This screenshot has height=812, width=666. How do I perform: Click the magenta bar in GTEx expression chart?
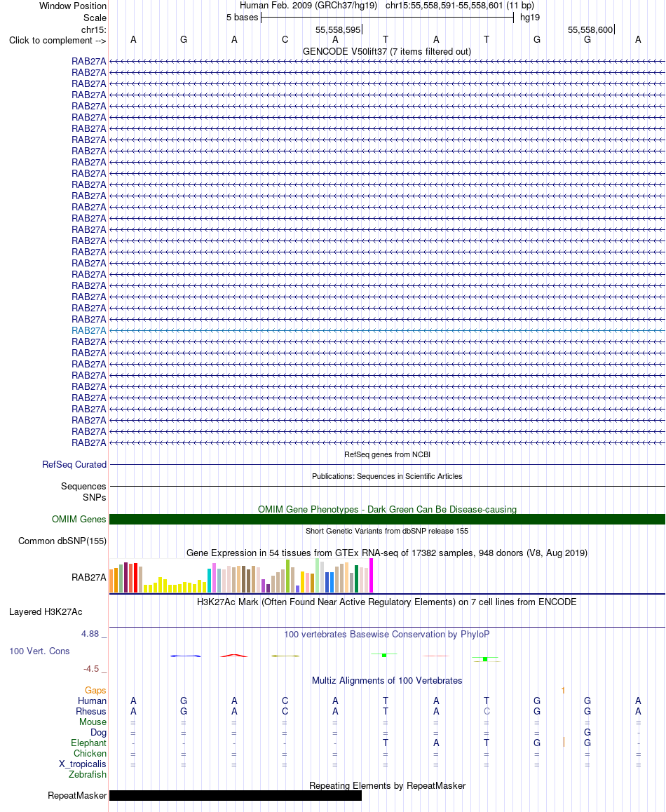pyautogui.click(x=371, y=575)
